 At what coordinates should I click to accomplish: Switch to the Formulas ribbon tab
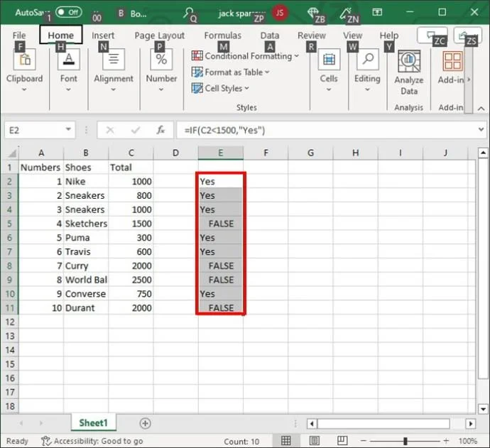[x=222, y=35]
